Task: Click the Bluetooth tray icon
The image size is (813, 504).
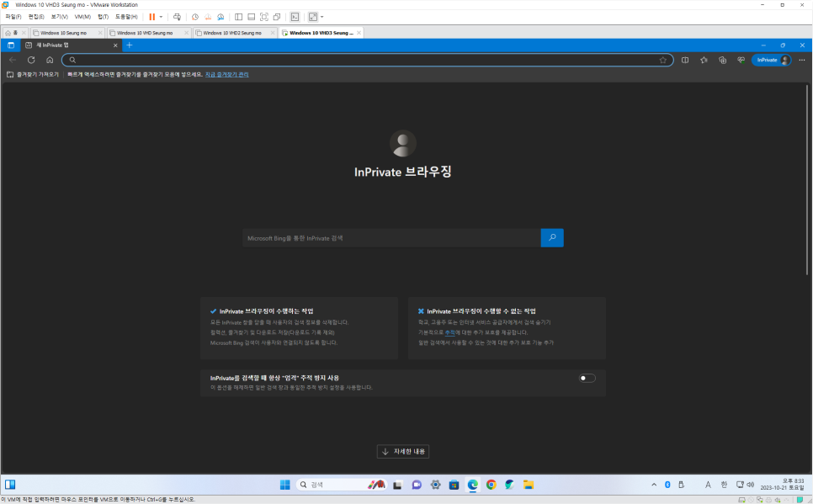Action: [667, 485]
